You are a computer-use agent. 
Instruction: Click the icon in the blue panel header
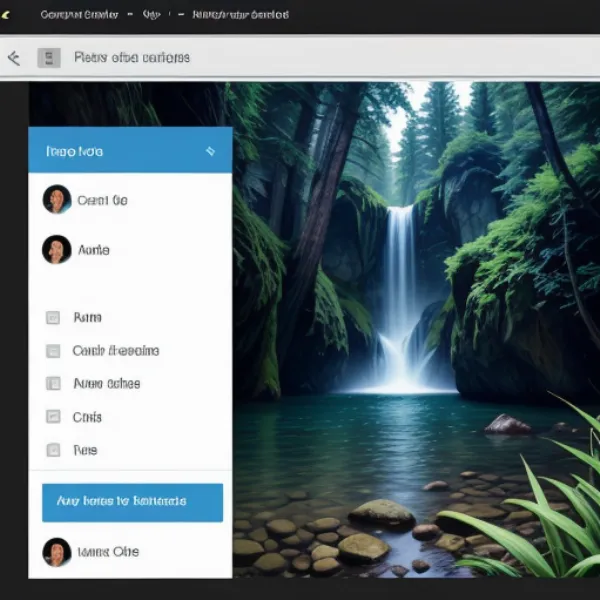point(210,151)
